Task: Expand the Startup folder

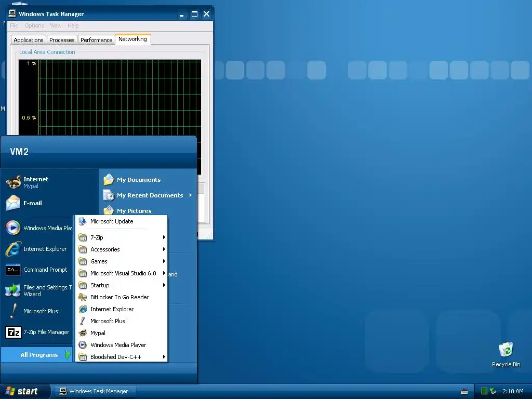Action: (x=122, y=285)
